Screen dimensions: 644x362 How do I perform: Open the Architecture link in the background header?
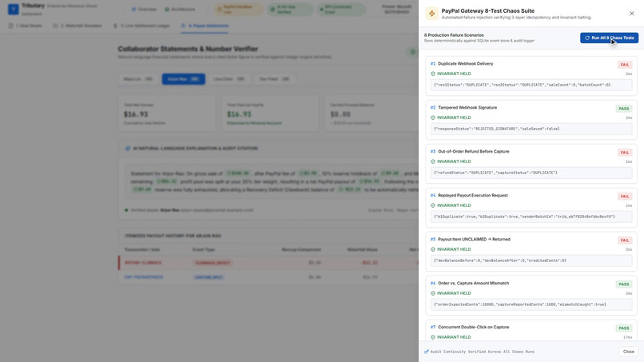pyautogui.click(x=180, y=9)
